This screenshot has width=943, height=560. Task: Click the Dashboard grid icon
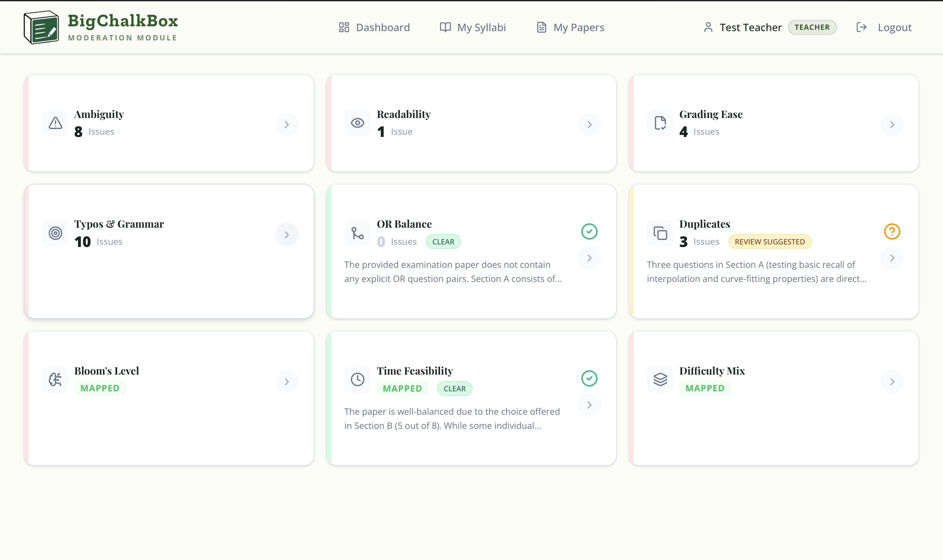pos(344,27)
